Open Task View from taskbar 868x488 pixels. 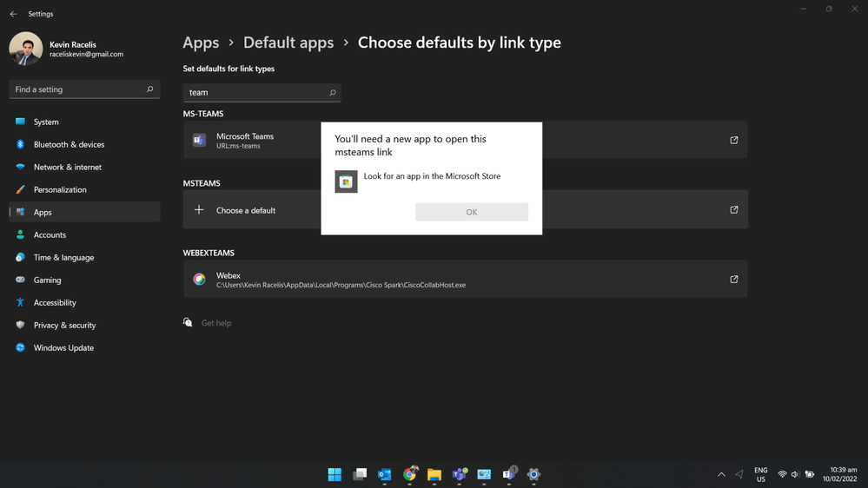coord(360,474)
